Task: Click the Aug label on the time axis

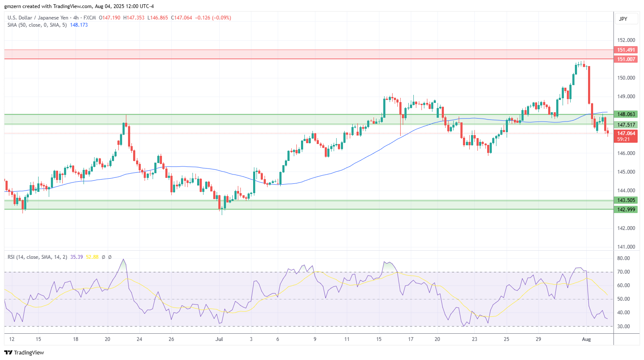Action: pos(586,339)
